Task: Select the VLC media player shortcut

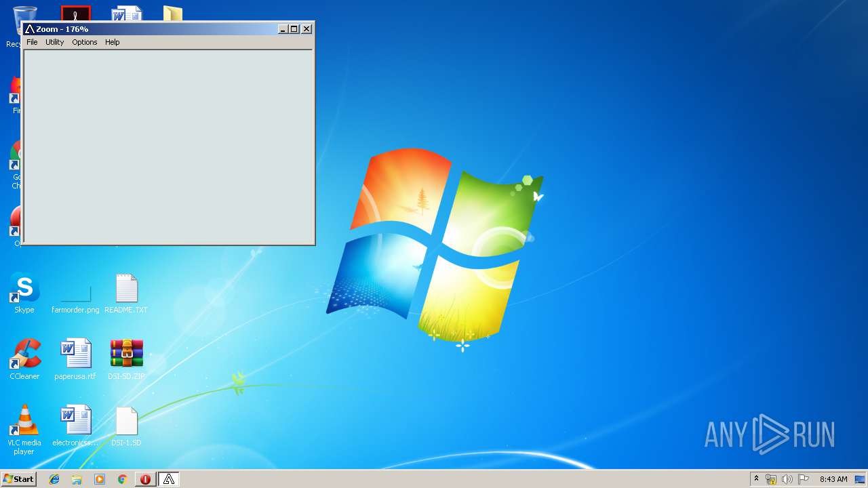Action: point(24,430)
